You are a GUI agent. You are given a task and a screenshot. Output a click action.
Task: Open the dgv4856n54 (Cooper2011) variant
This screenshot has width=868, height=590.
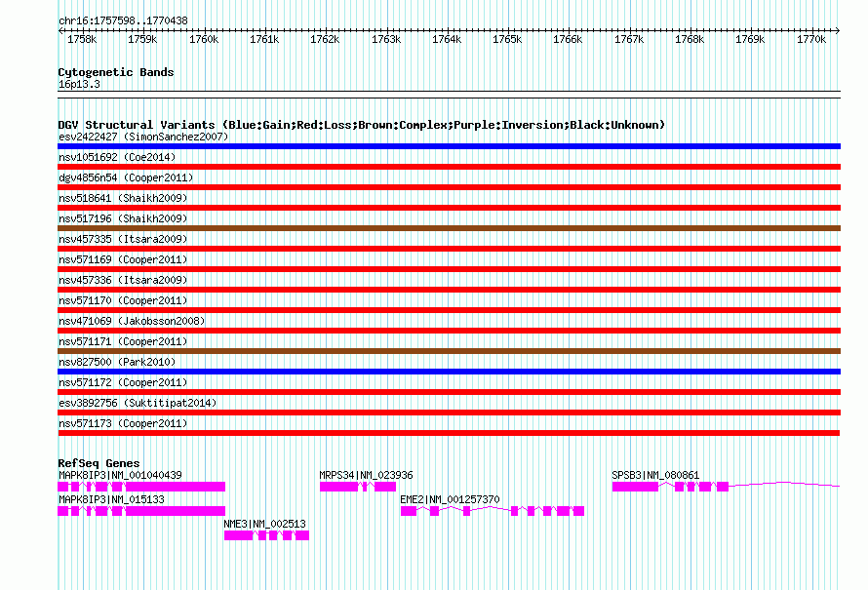[x=126, y=177]
